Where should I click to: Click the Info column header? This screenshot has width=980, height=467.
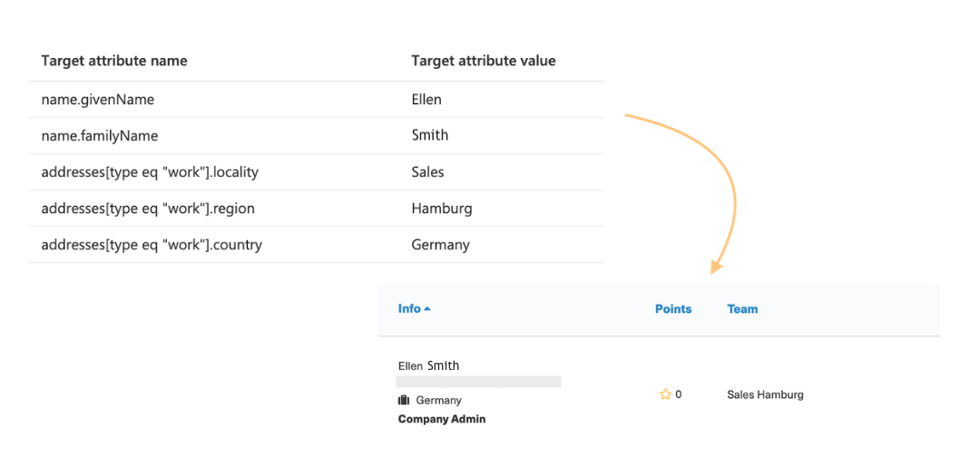tap(409, 308)
